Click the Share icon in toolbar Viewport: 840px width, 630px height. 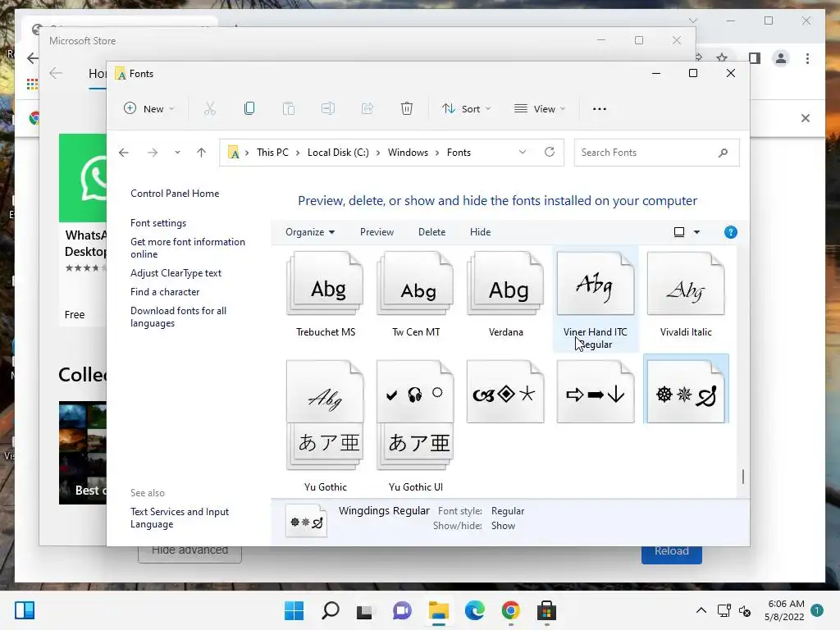(x=367, y=109)
